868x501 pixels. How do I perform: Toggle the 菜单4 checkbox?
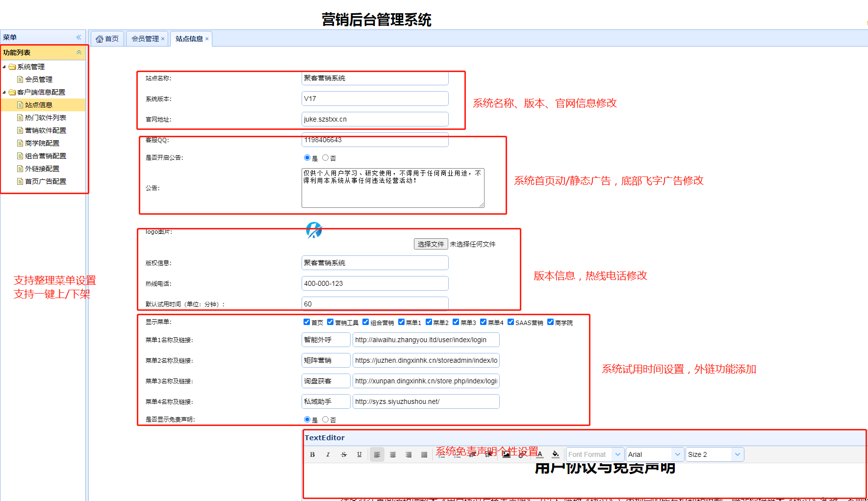pos(483,322)
